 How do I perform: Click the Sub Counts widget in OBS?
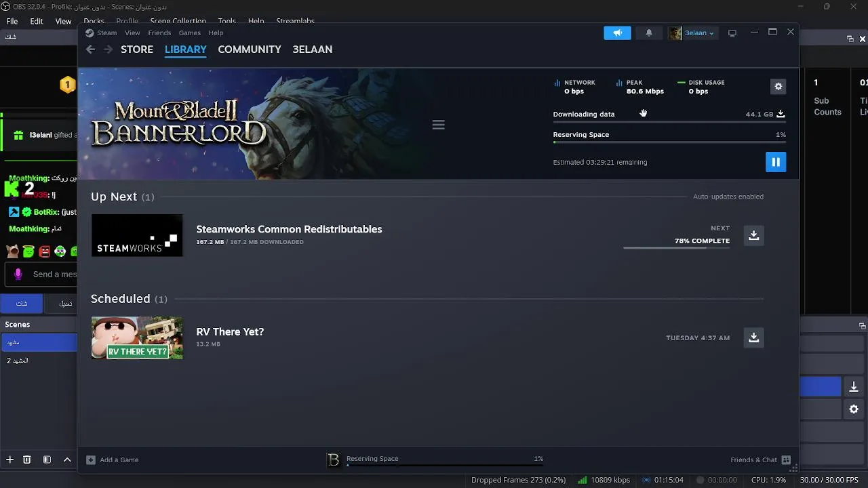[827, 97]
